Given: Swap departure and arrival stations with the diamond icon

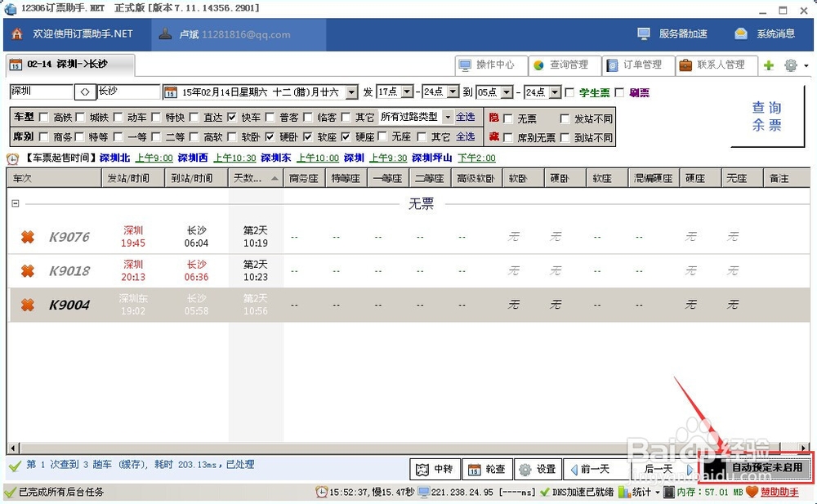Looking at the screenshot, I should [x=85, y=92].
